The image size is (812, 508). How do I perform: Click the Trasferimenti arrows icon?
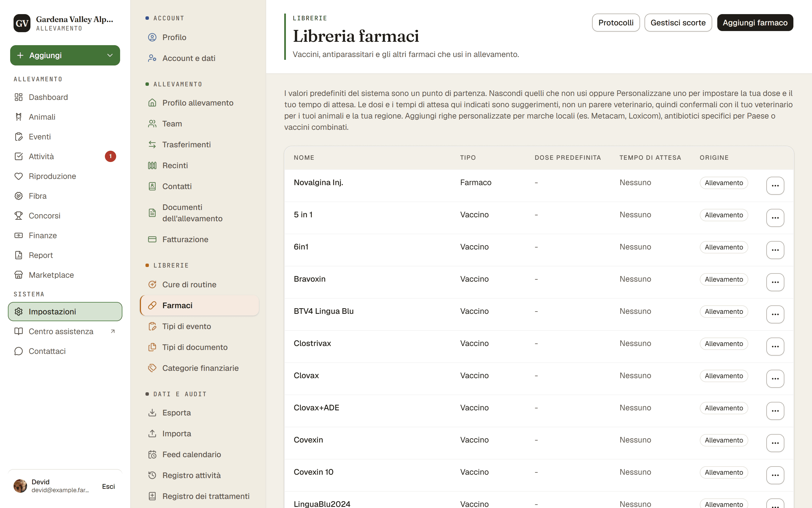coord(152,144)
